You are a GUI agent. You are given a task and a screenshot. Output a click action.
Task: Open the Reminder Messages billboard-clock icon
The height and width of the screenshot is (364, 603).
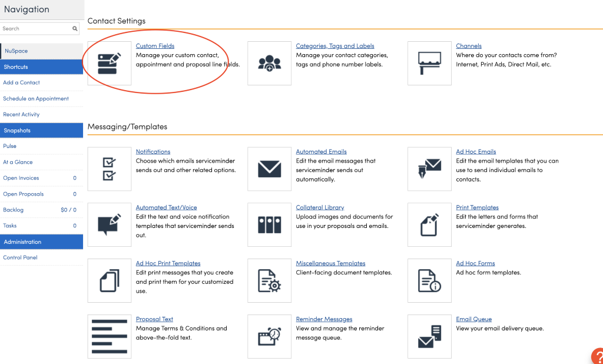269,336
